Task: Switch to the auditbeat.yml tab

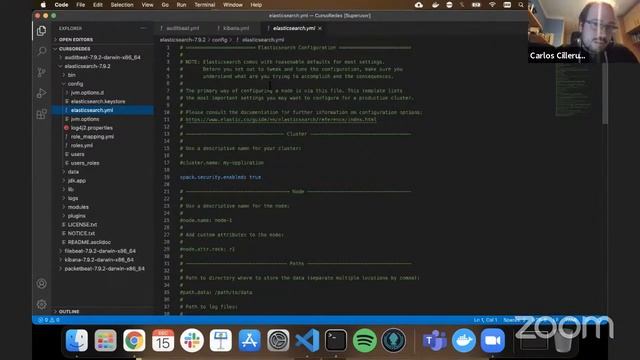Action: pyautogui.click(x=182, y=28)
